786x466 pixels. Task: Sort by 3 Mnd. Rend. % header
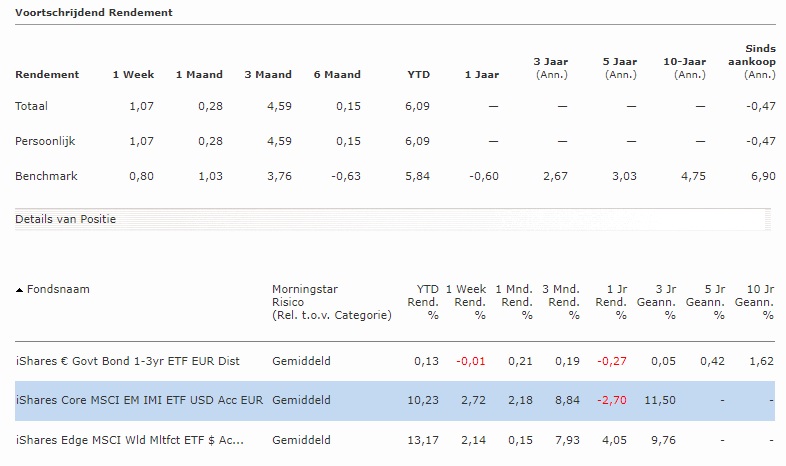[560, 302]
